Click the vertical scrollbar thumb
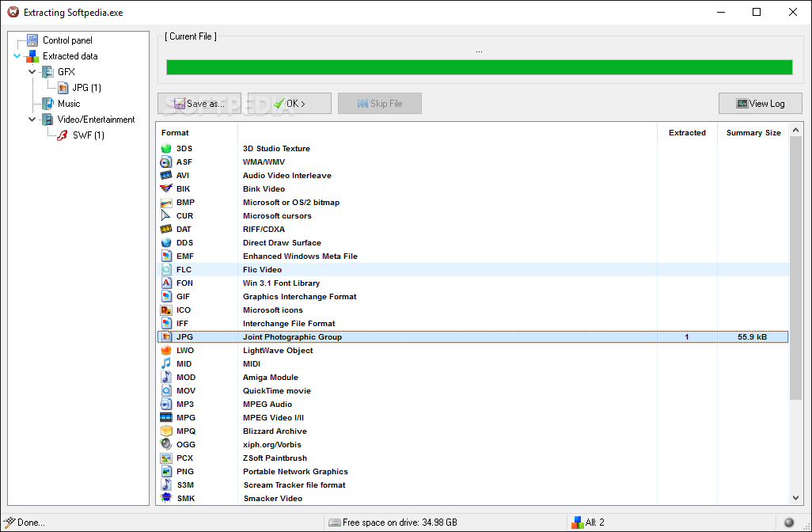The width and height of the screenshot is (812, 532). [x=796, y=268]
